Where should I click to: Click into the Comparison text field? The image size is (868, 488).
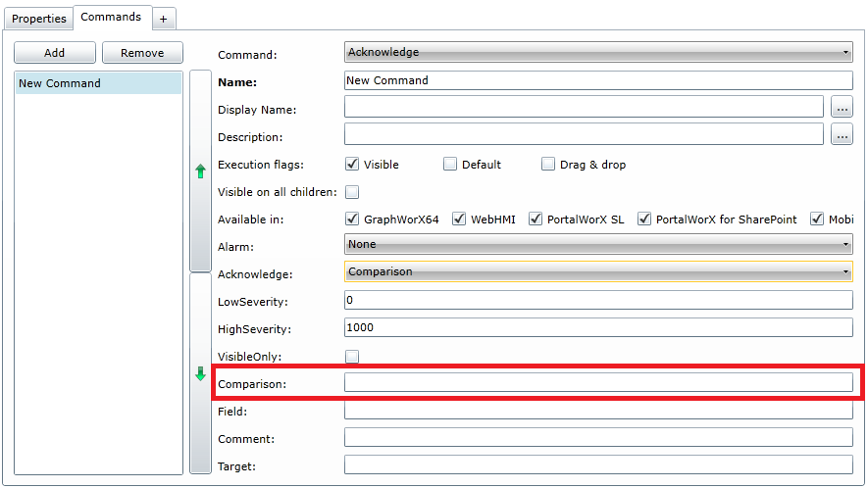click(598, 383)
